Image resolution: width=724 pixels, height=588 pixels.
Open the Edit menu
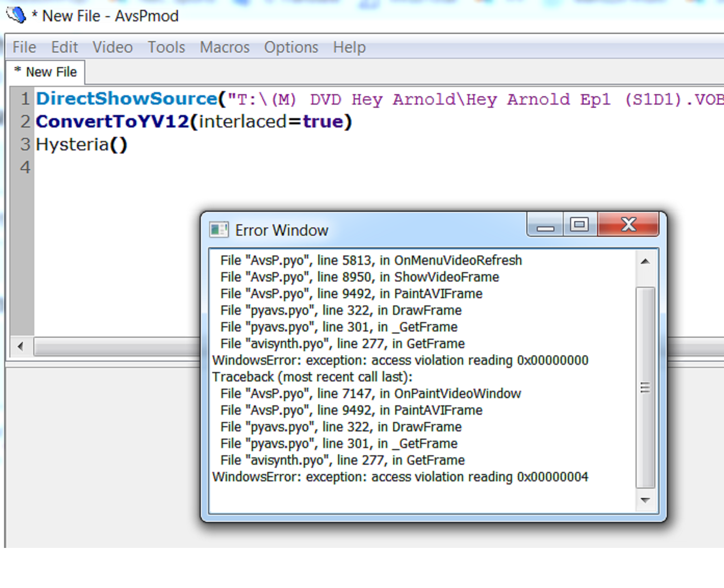64,47
